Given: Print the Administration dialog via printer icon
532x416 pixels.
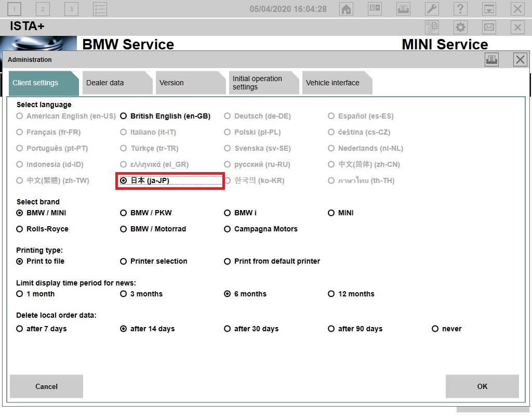Looking at the screenshot, I should coord(491,60).
